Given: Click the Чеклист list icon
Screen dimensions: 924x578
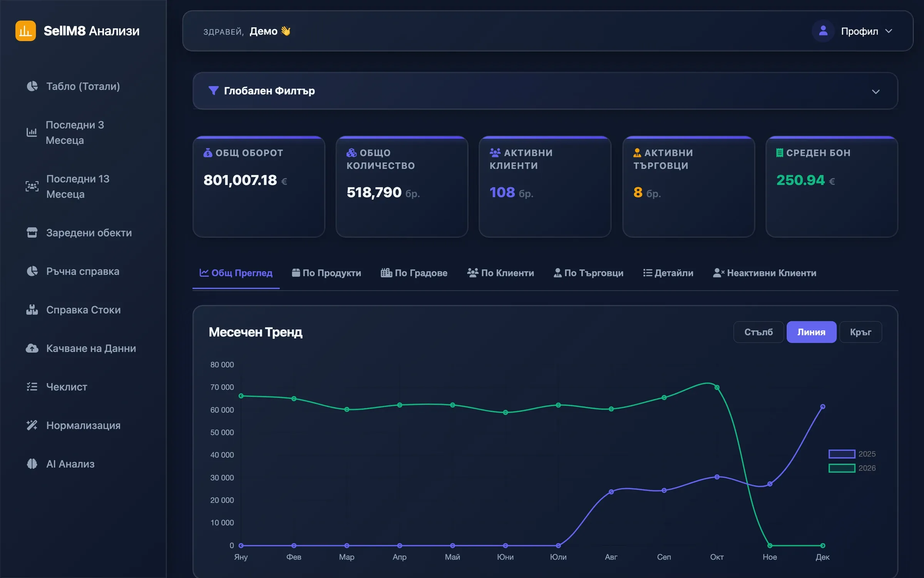Looking at the screenshot, I should [x=32, y=386].
